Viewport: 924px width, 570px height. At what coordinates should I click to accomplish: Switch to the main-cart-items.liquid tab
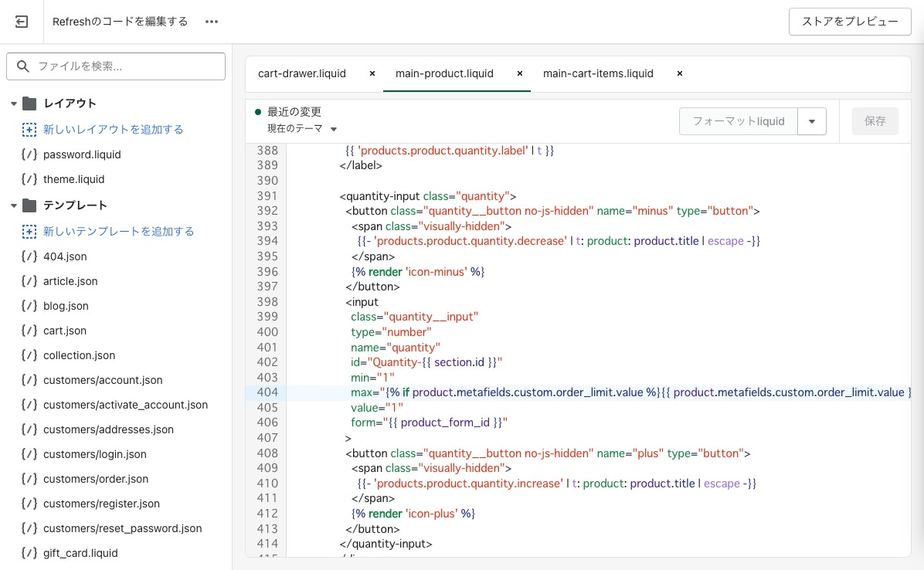[598, 73]
